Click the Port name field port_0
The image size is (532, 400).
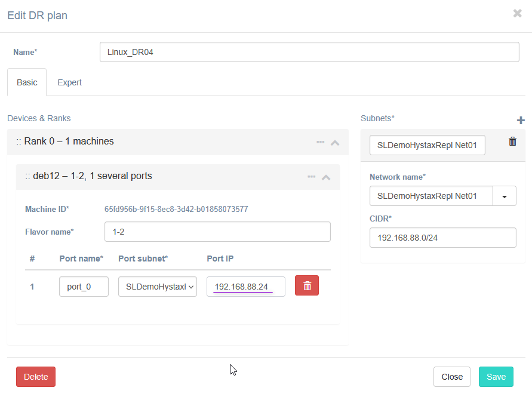click(84, 287)
